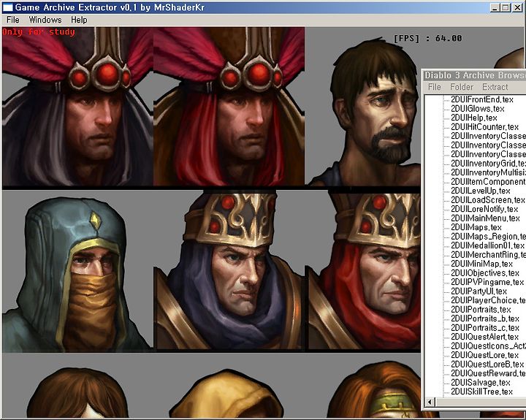Select 2DUISkillTree.tex entry
The width and height of the screenshot is (526, 420).
point(481,392)
